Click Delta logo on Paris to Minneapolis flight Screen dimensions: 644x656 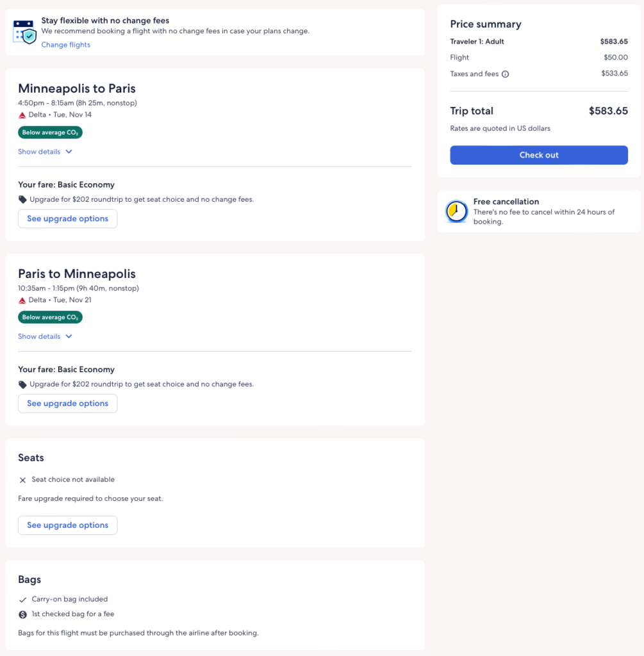22,300
